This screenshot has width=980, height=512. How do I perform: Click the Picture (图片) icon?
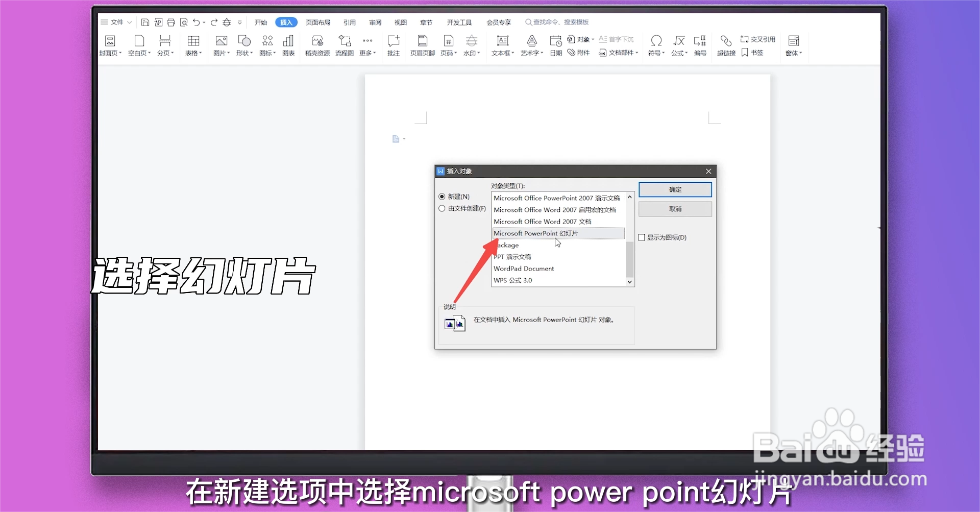pyautogui.click(x=221, y=41)
